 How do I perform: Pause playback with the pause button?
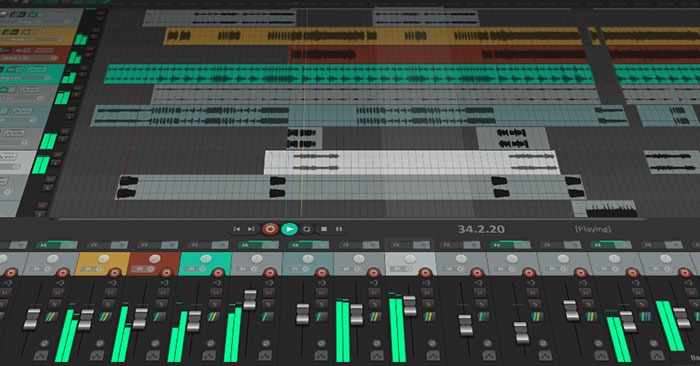click(339, 229)
